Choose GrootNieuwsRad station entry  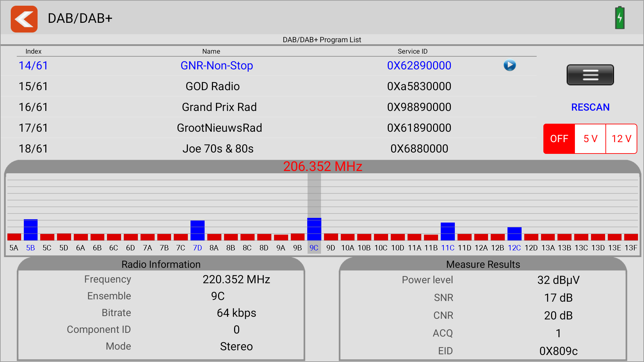click(268, 128)
